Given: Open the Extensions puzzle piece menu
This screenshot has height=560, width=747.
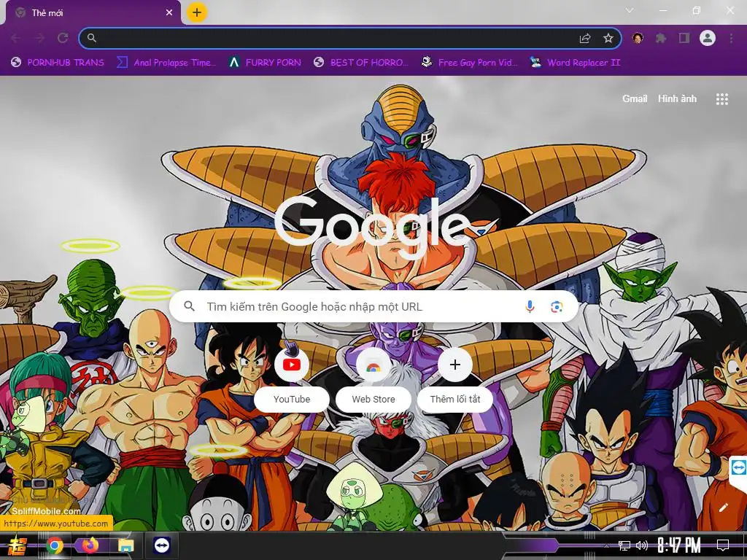Looking at the screenshot, I should [661, 38].
